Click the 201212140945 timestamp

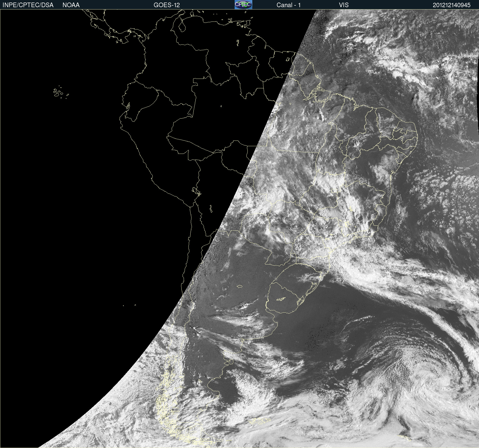[x=452, y=5]
